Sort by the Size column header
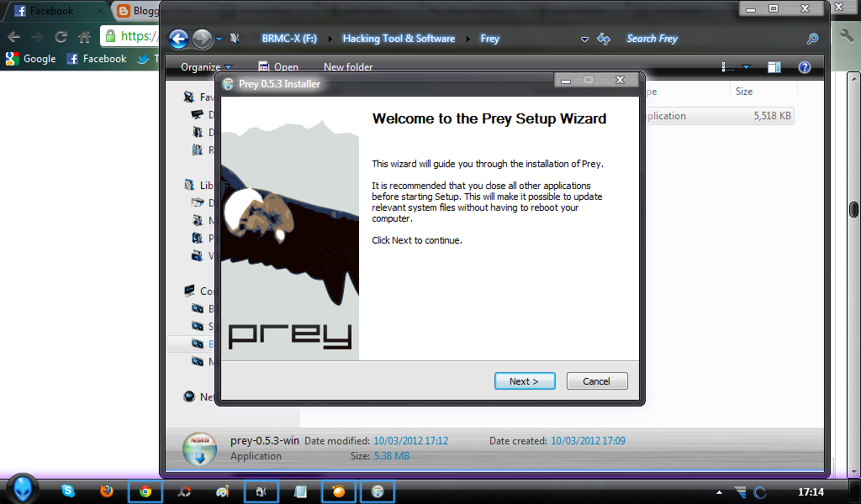861x504 pixels. [x=744, y=92]
